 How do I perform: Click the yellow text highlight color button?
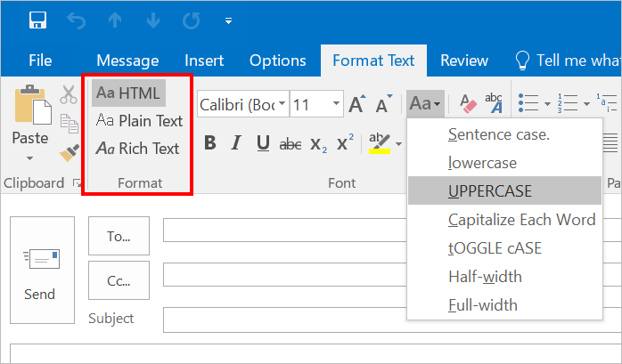pyautogui.click(x=379, y=143)
